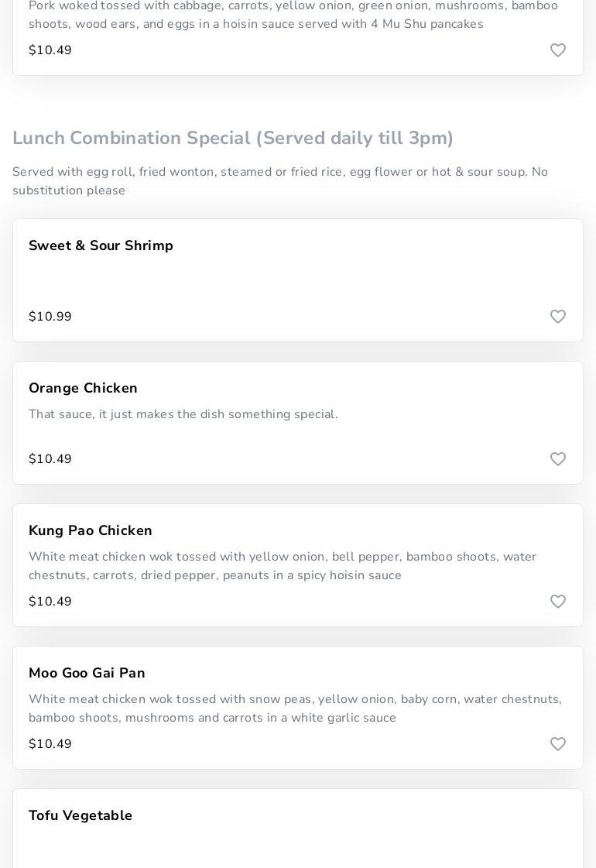Favorite the Mu Shu Pork dish with heart icon
This screenshot has height=868, width=596.
(x=558, y=50)
